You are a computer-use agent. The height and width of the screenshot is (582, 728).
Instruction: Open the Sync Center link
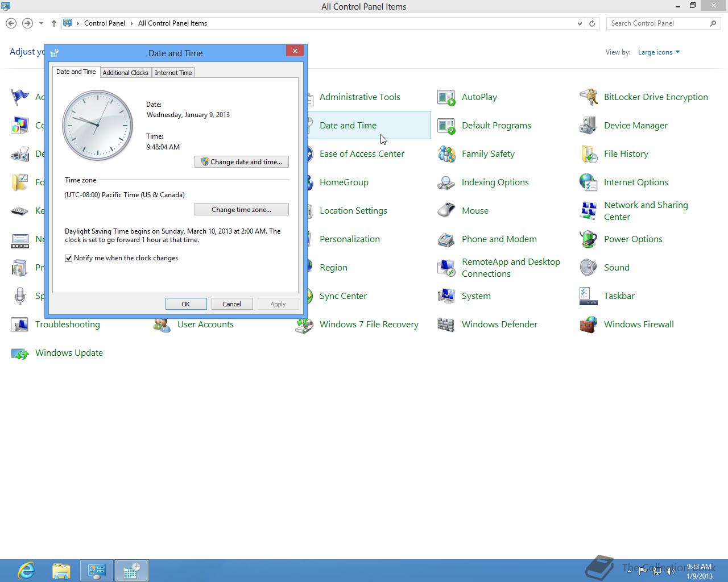click(343, 296)
